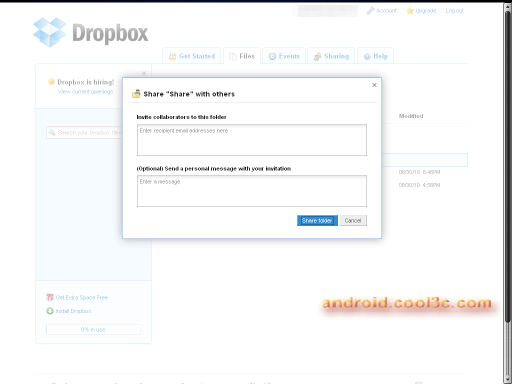This screenshot has height=384, width=512.
Task: Click the search magnifier icon
Action: (x=52, y=133)
